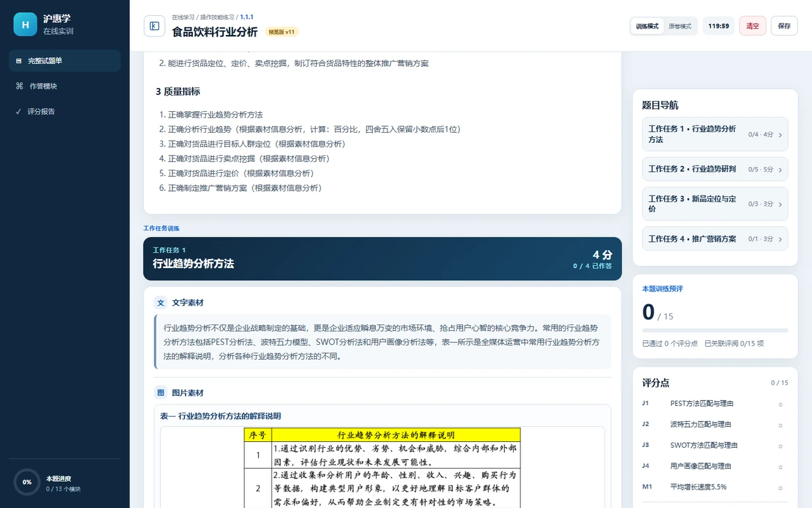Click the "M1 平均增长速度5.5%" scoring row
Image resolution: width=812 pixels, height=508 pixels.
(715, 487)
